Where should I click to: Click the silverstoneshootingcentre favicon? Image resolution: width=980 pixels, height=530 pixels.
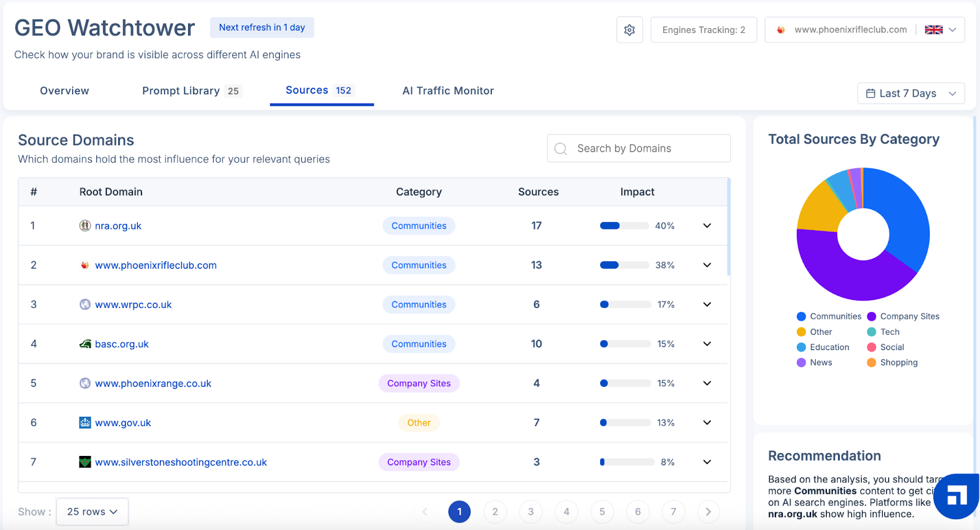pos(85,462)
